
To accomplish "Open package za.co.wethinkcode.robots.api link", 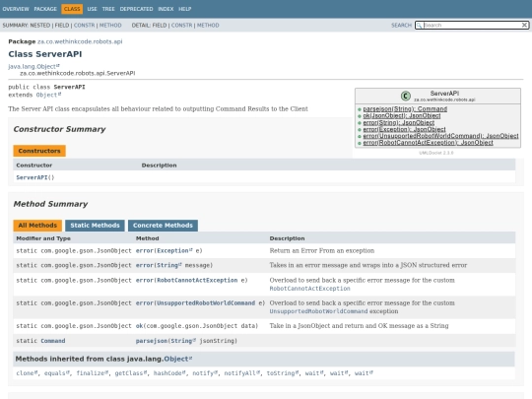I will (x=80, y=41).
